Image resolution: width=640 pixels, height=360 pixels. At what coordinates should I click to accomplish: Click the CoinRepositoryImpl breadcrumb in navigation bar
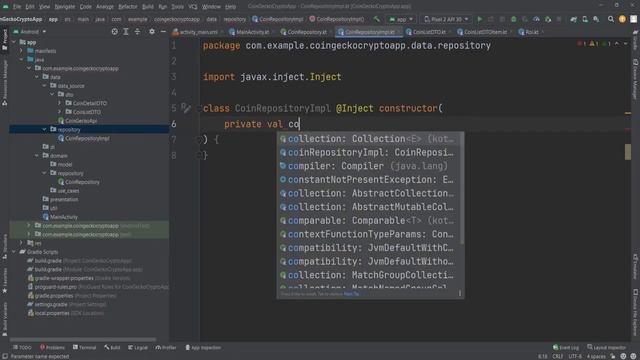tap(278, 19)
